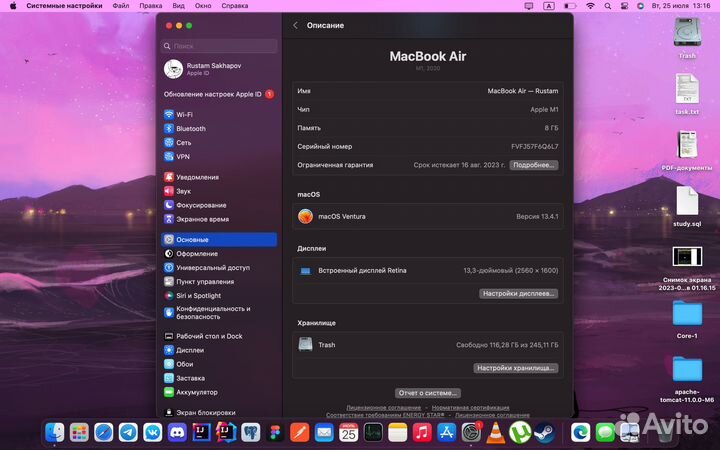The width and height of the screenshot is (720, 450).
Task: Select Звук settings in the sidebar
Action: tap(178, 191)
